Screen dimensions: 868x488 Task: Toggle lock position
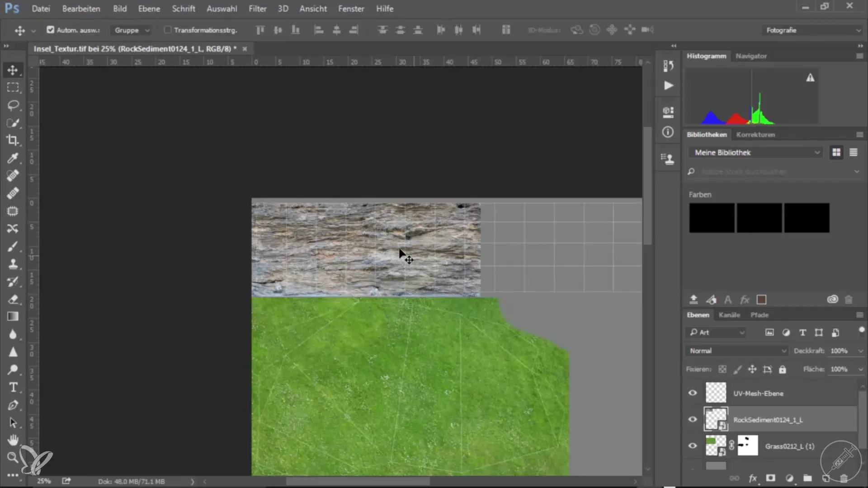coord(752,370)
